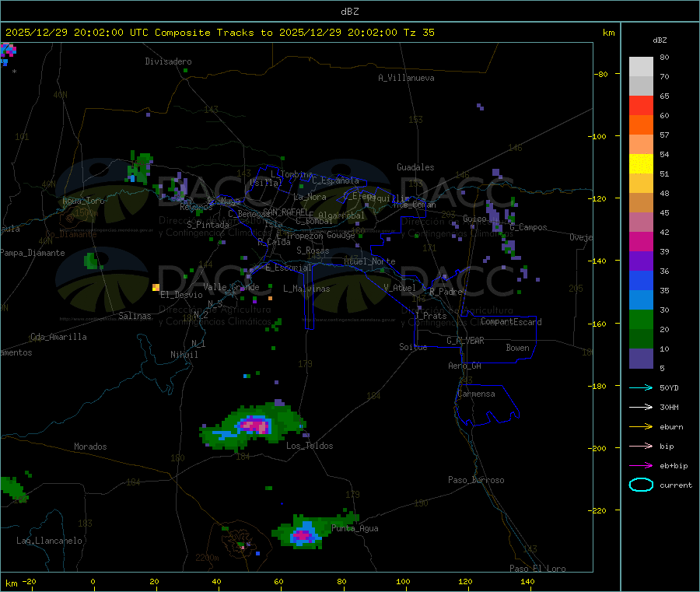
Task: Click the 'Carmensa' map label
Action: click(x=476, y=394)
